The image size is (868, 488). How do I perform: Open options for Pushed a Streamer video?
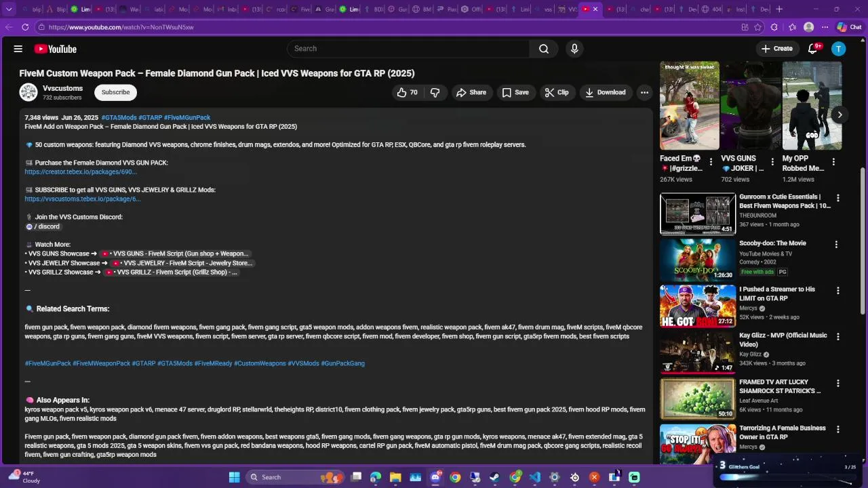(x=837, y=290)
